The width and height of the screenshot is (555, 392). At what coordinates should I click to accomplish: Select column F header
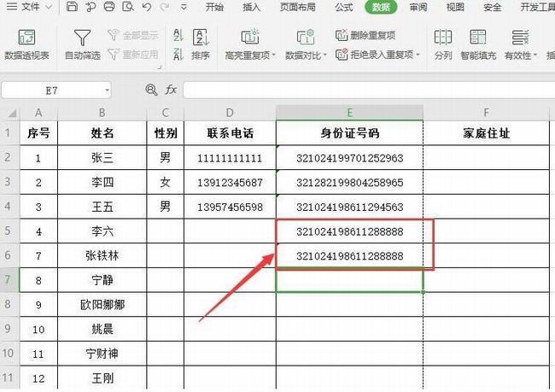point(487,113)
